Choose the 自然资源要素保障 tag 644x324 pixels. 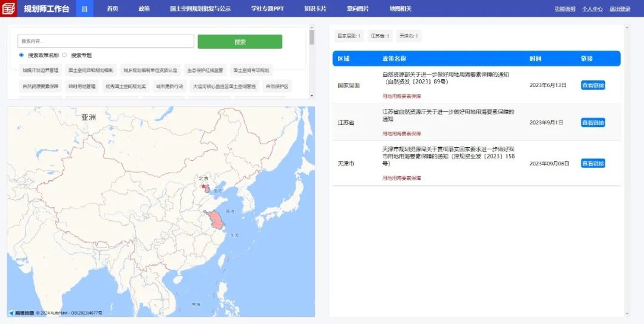coord(41,86)
